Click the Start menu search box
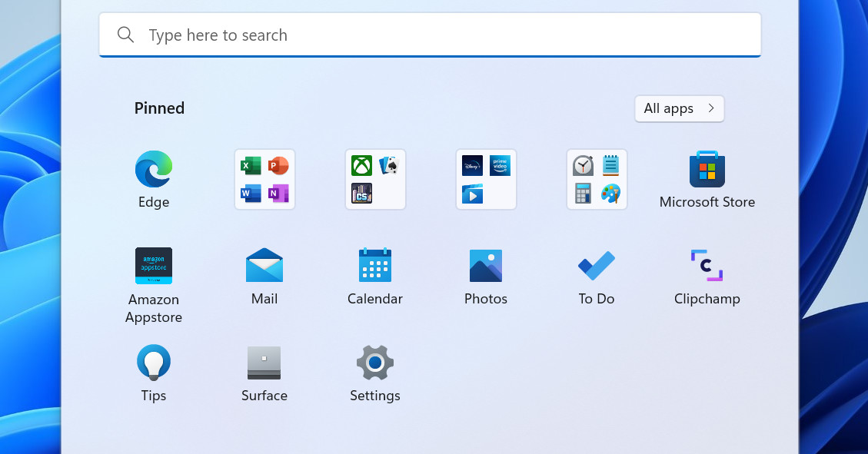The height and width of the screenshot is (454, 868). coord(430,35)
